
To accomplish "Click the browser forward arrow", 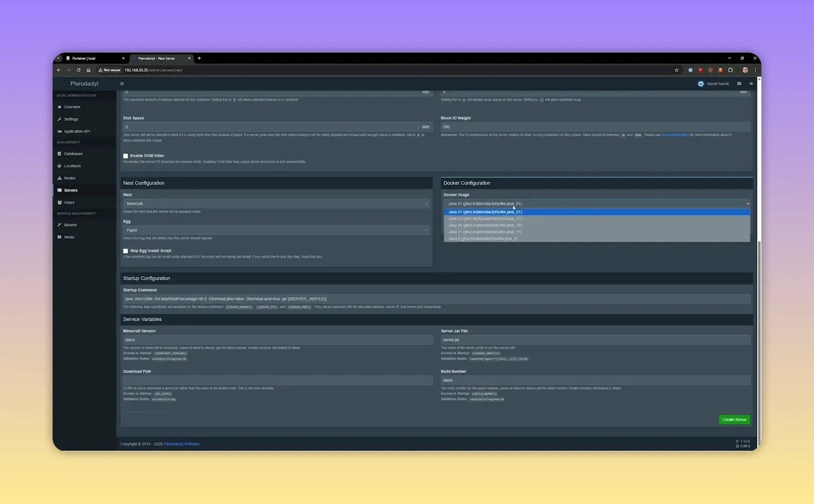I will click(69, 70).
